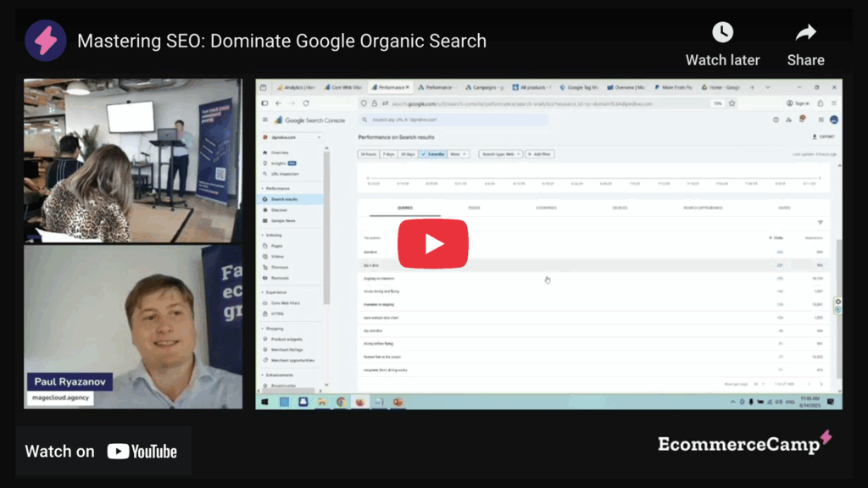The height and width of the screenshot is (488, 868).
Task: Click the presenter room webcam thumbnail
Action: 133,160
